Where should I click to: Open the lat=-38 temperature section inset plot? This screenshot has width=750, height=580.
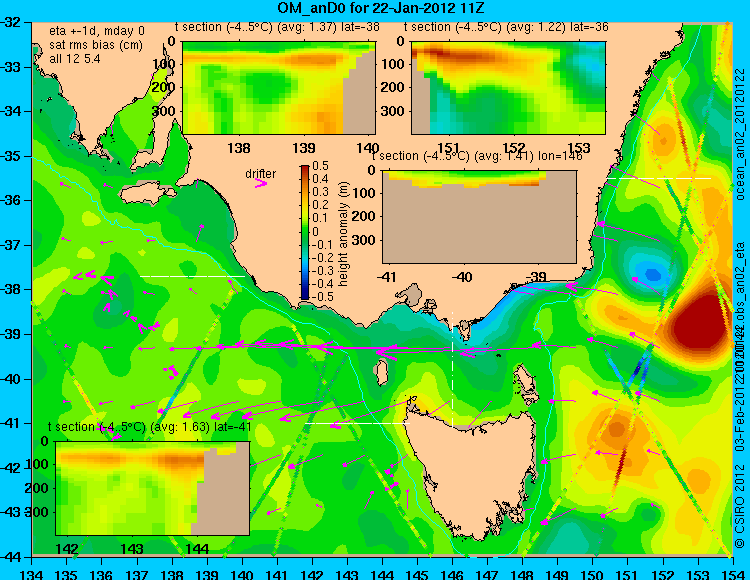pyautogui.click(x=278, y=88)
